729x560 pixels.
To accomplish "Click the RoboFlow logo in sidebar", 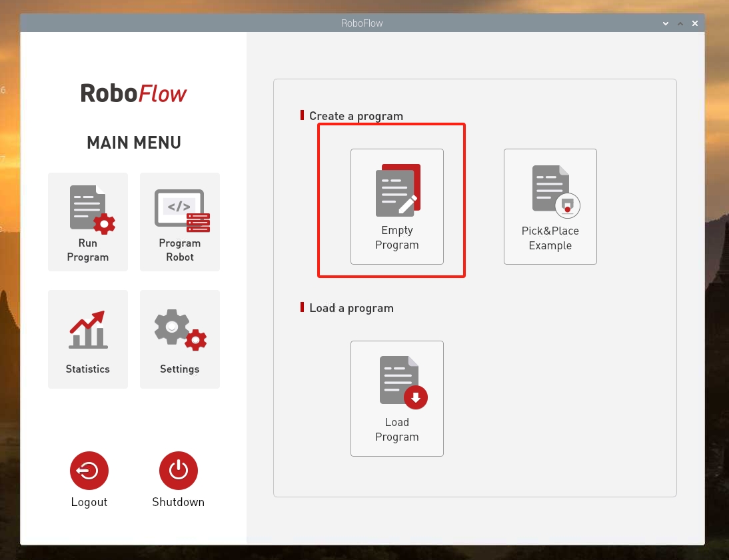I will click(x=134, y=93).
